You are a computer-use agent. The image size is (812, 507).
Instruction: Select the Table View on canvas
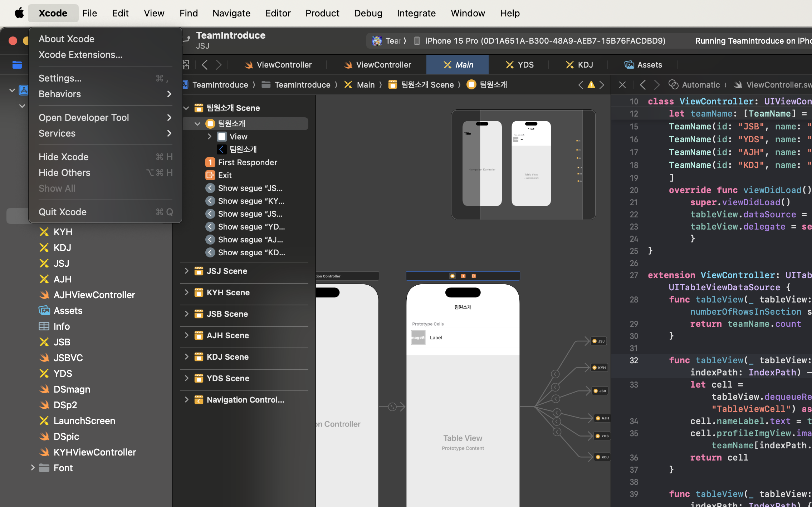(463, 438)
